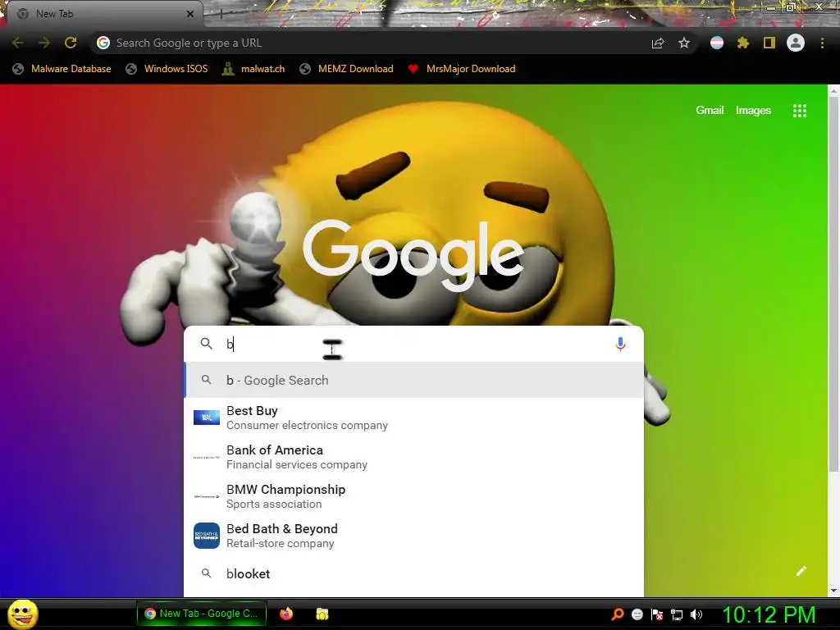
Task: Launch Firefox from the taskbar
Action: pos(286,614)
